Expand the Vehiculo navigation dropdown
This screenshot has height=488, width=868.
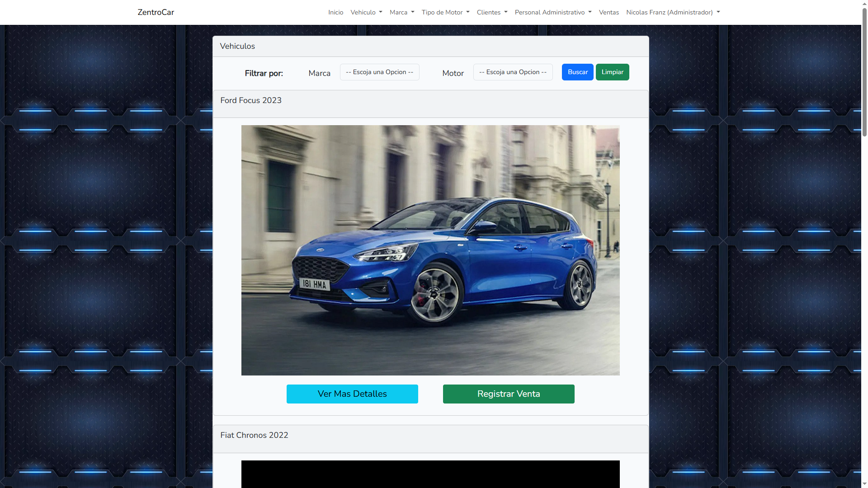pyautogui.click(x=366, y=12)
